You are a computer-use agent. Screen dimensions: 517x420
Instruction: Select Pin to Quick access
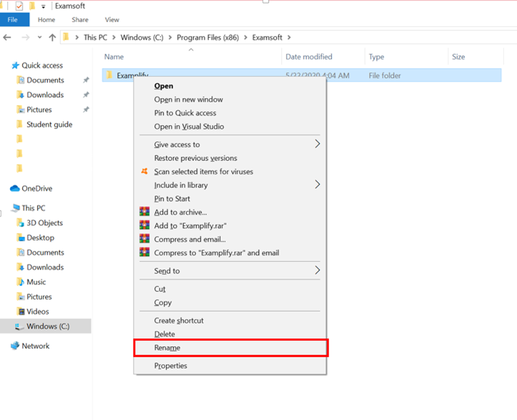pos(230,113)
